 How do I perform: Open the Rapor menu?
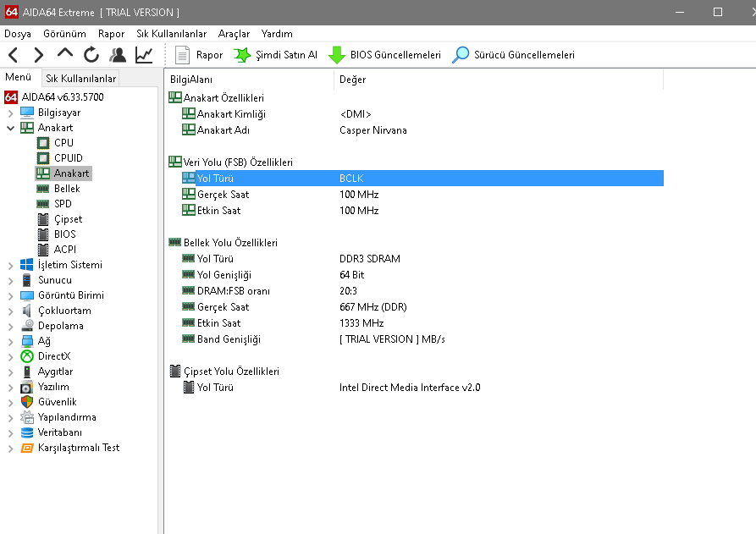pos(112,34)
